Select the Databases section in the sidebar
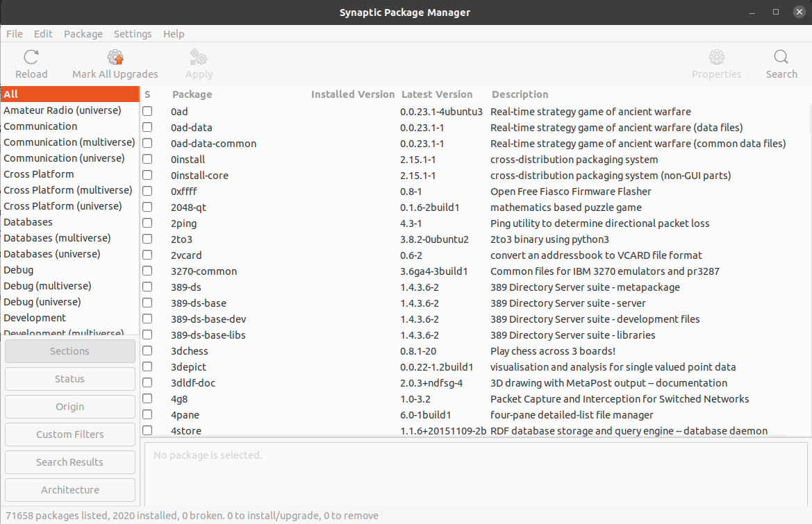812x524 pixels. (x=28, y=221)
